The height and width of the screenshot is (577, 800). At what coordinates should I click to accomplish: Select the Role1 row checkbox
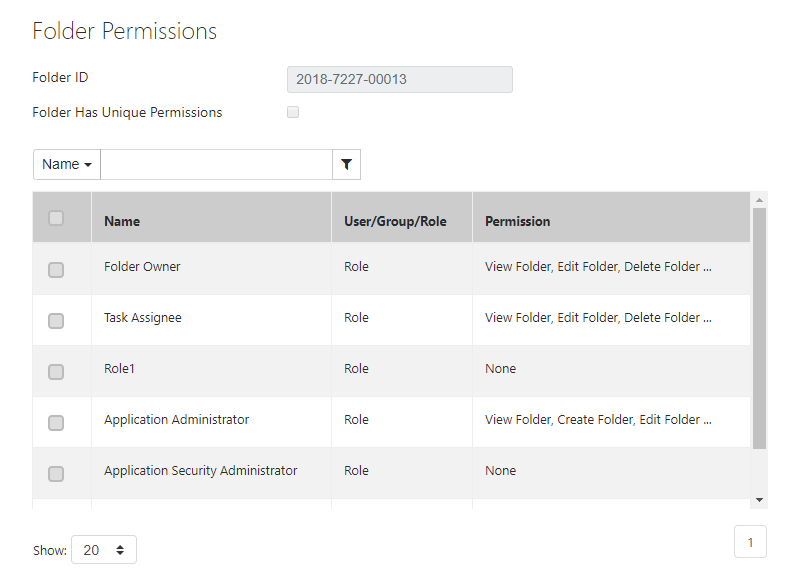pyautogui.click(x=56, y=371)
